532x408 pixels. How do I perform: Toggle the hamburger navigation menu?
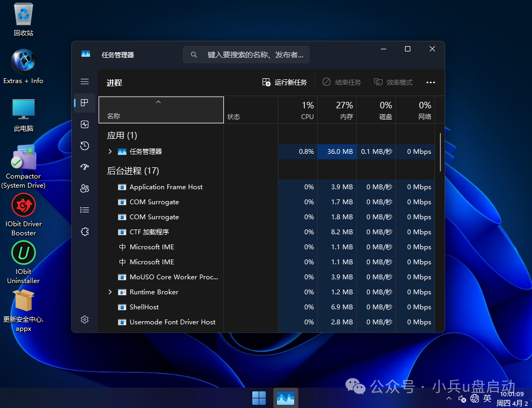pyautogui.click(x=85, y=81)
